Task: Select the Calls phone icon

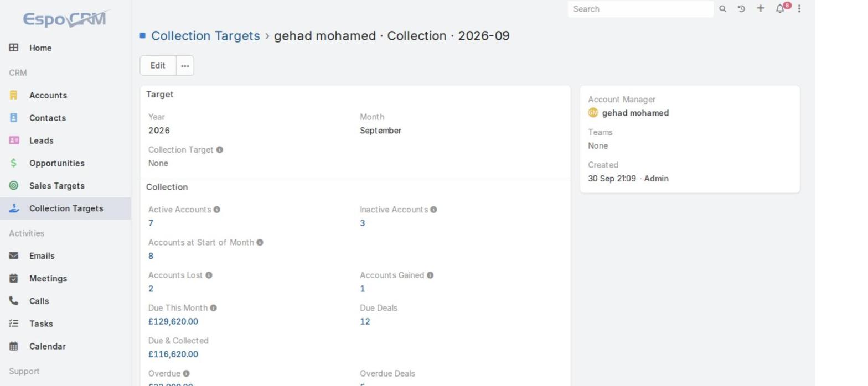Action: tap(14, 301)
